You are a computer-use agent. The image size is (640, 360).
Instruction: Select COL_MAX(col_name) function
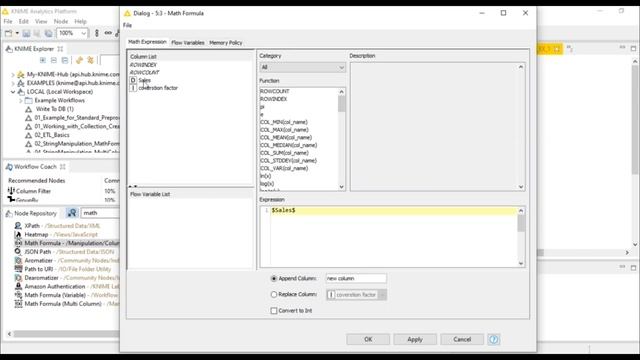284,130
